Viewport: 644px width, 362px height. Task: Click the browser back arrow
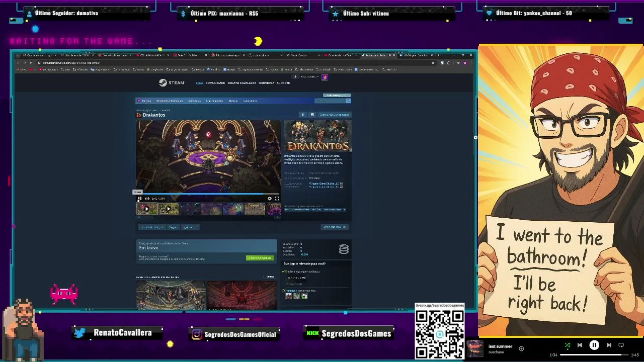point(18,63)
